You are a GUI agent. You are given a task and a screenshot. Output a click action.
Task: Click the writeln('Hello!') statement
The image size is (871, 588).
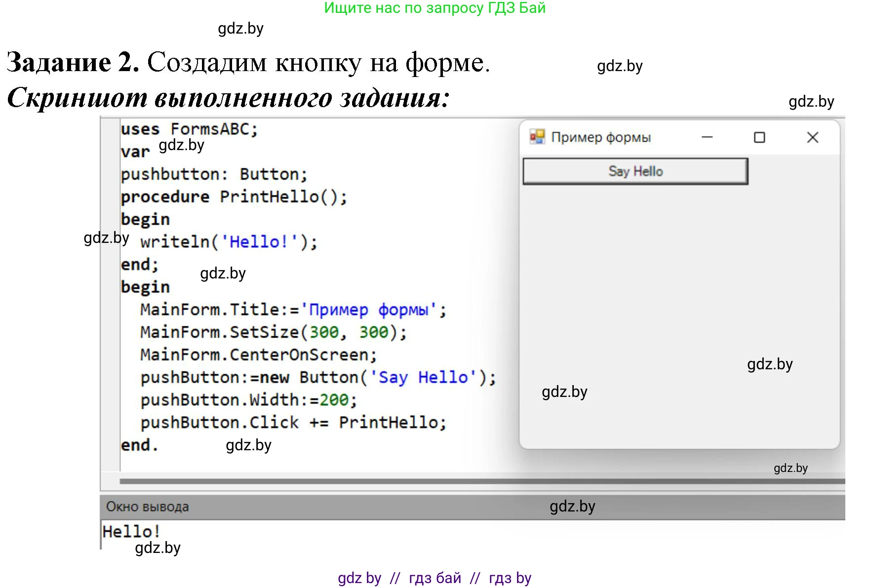click(x=229, y=242)
